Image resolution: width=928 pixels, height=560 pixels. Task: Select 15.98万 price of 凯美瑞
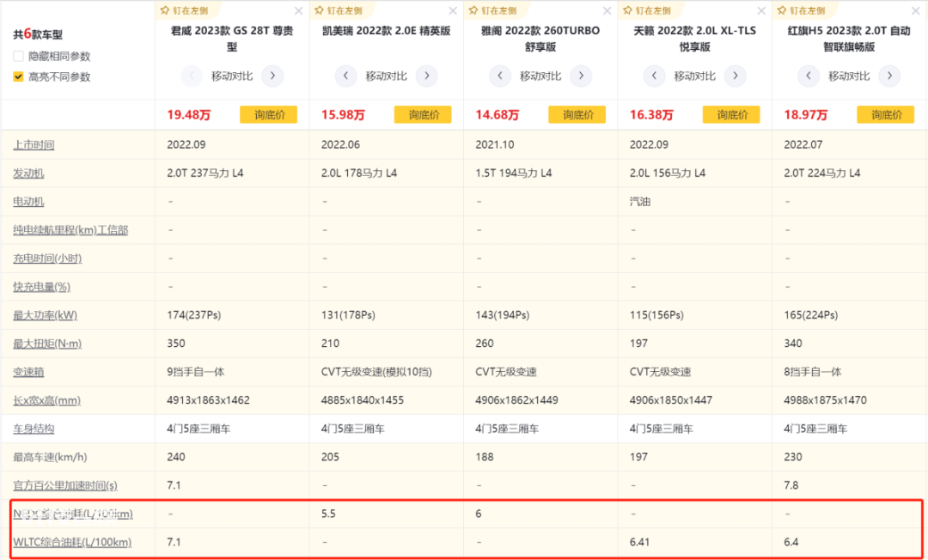pos(343,115)
